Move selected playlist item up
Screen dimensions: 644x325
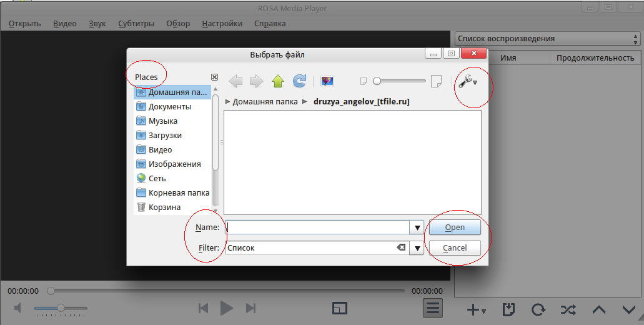click(x=599, y=310)
